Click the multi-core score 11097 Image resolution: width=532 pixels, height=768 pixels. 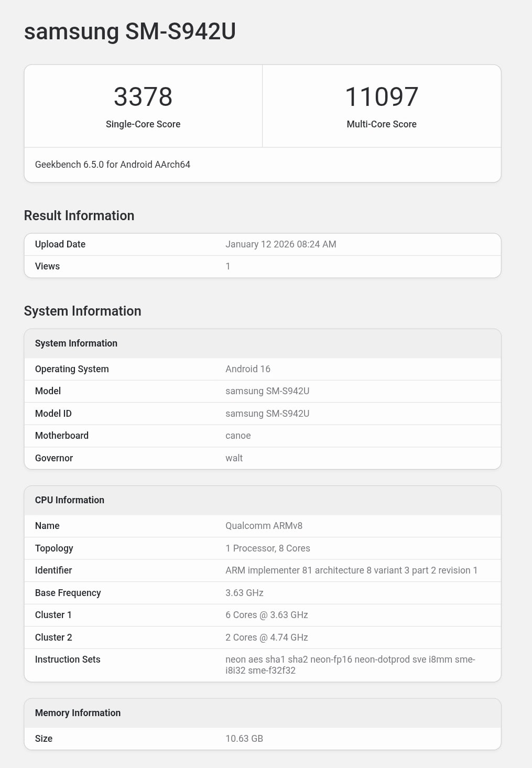click(x=381, y=97)
